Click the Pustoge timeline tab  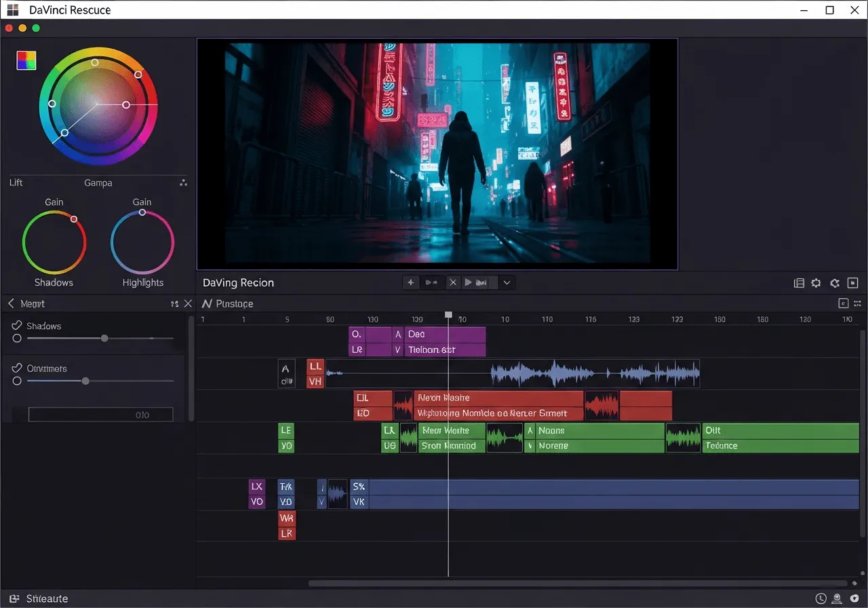[228, 303]
